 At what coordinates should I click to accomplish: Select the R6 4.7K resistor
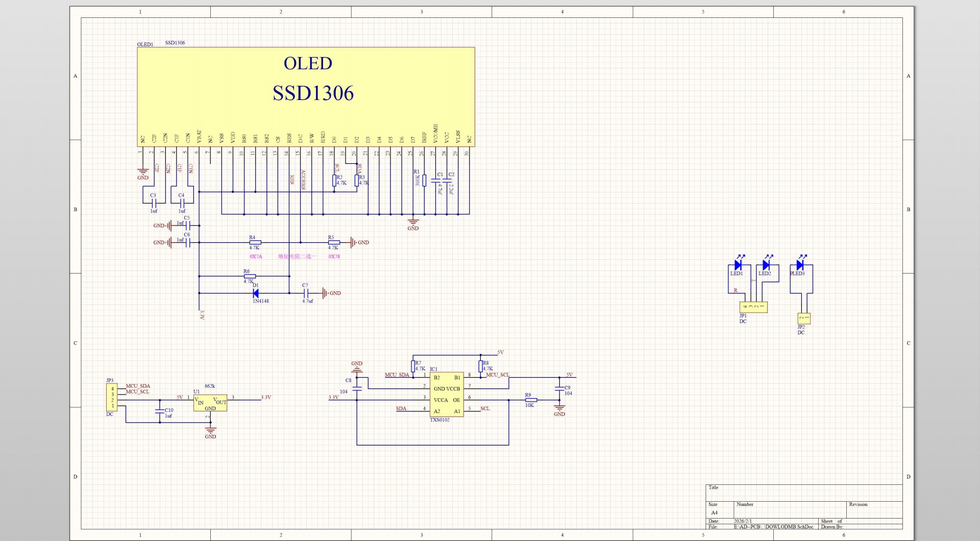coord(250,276)
